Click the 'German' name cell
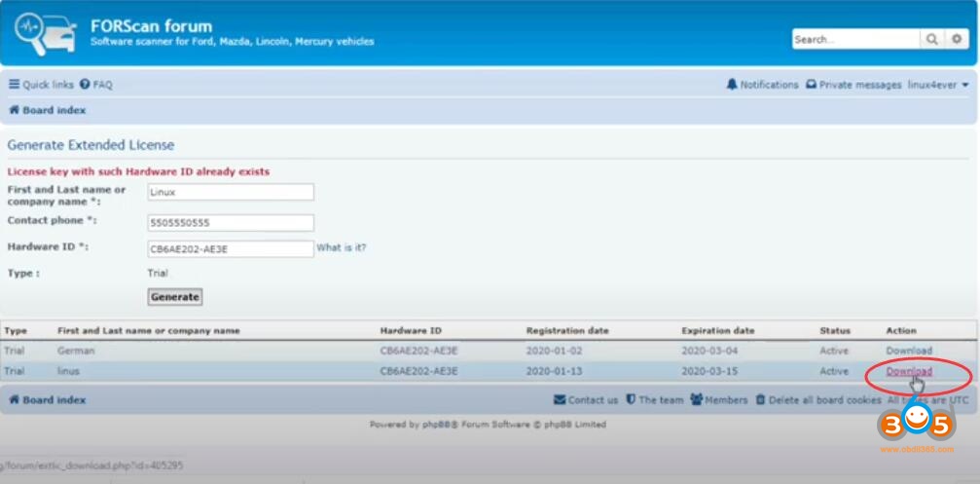 (x=76, y=351)
